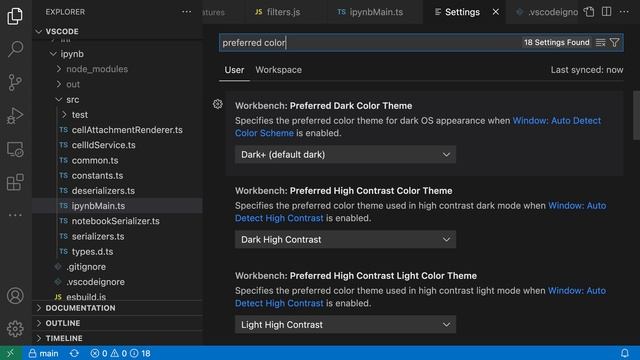Click the Last synced: now label

(587, 70)
